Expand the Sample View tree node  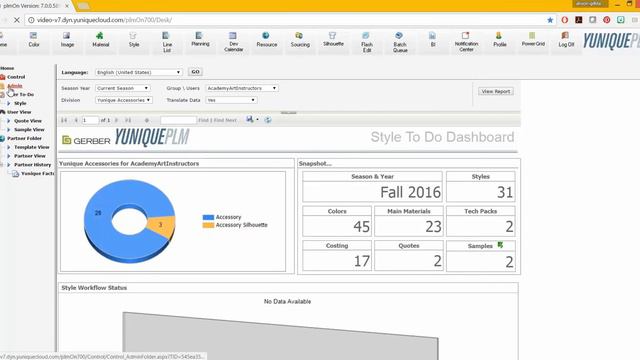click(x=9, y=129)
